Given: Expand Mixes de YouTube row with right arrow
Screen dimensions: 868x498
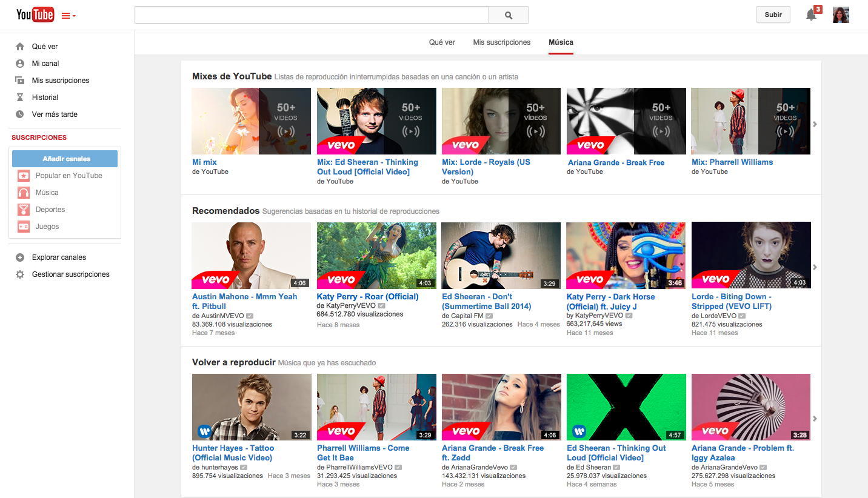Looking at the screenshot, I should click(x=815, y=124).
